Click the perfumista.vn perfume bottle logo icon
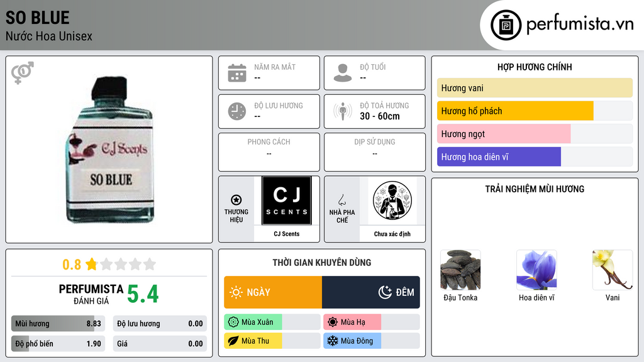Viewport: 644px width, 362px height. coord(506,25)
